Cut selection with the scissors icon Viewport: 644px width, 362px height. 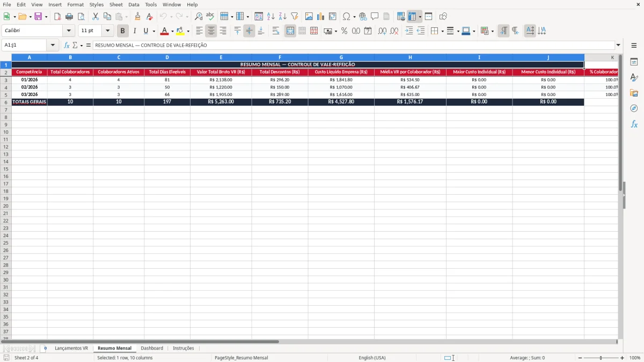[96, 17]
